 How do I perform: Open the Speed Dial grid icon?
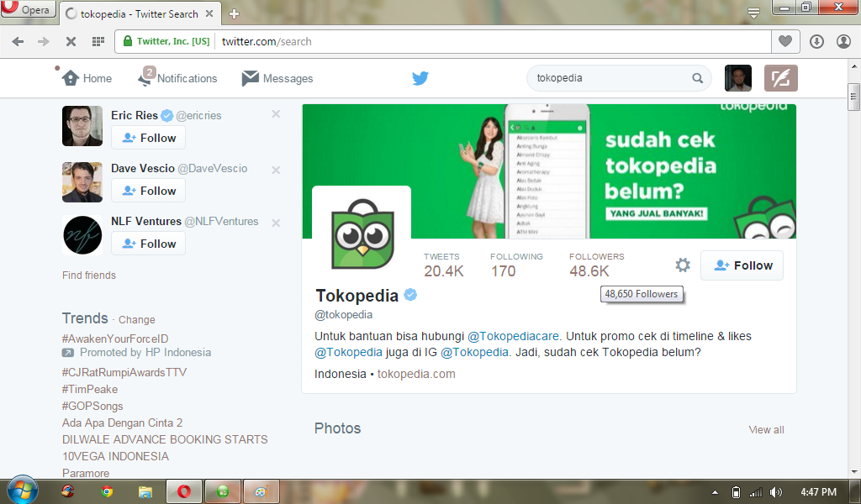pyautogui.click(x=98, y=42)
